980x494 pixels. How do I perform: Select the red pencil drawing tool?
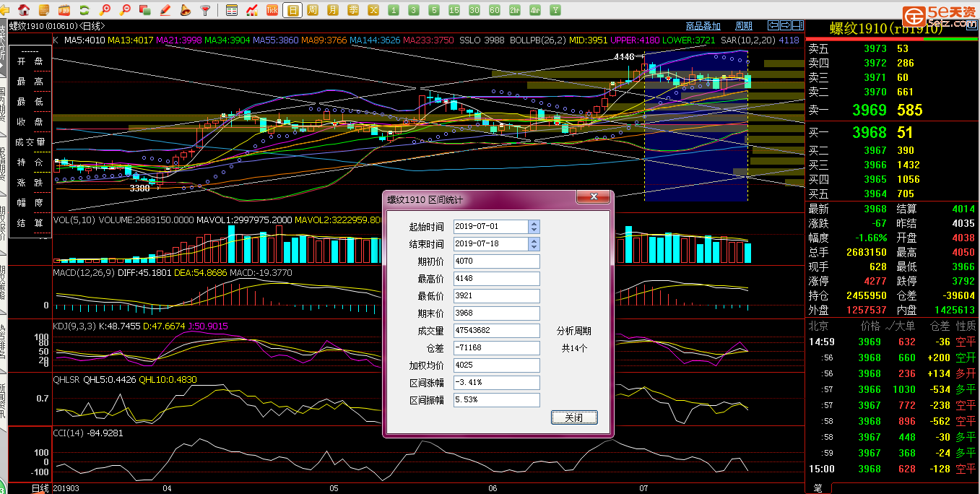tap(165, 10)
